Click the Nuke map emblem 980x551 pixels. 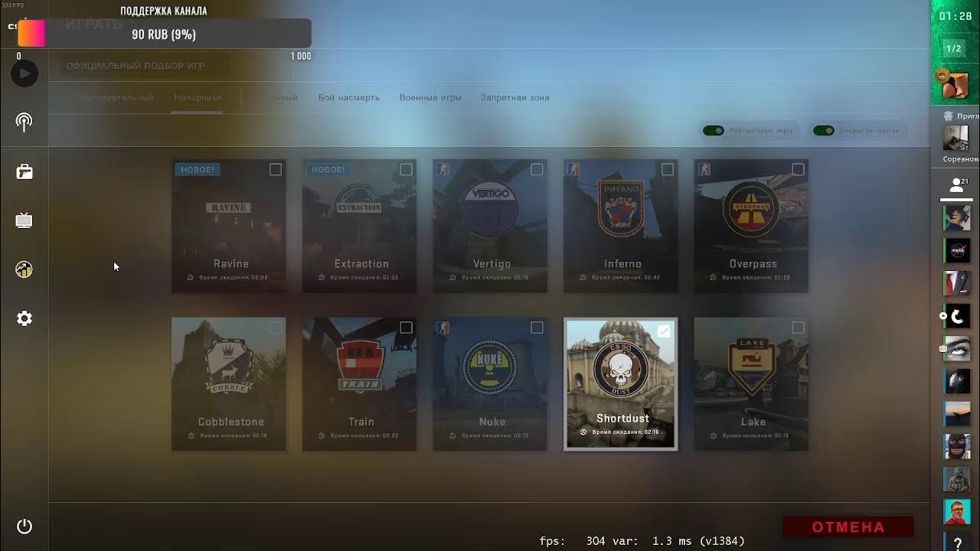(491, 367)
